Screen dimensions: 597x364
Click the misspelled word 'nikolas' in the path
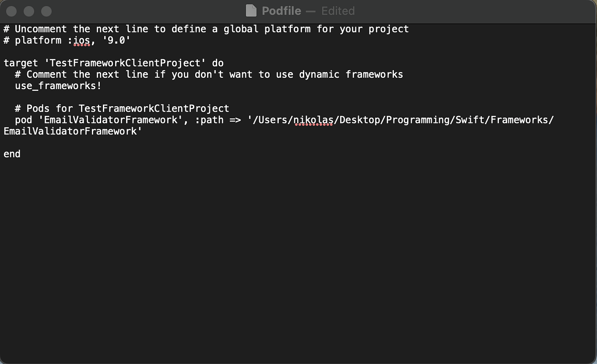coord(314,119)
